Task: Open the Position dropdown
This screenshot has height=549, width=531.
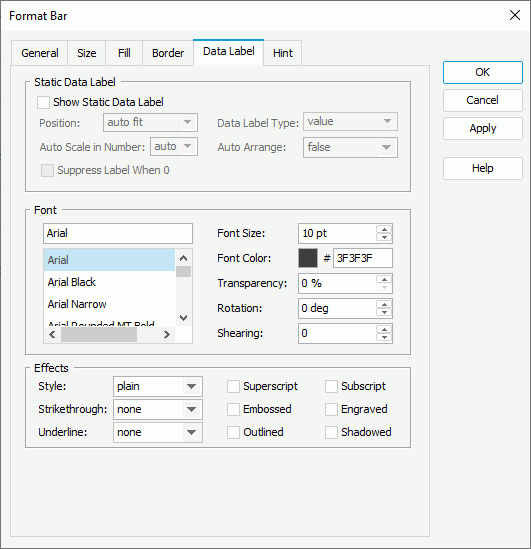Action: pyautogui.click(x=150, y=122)
